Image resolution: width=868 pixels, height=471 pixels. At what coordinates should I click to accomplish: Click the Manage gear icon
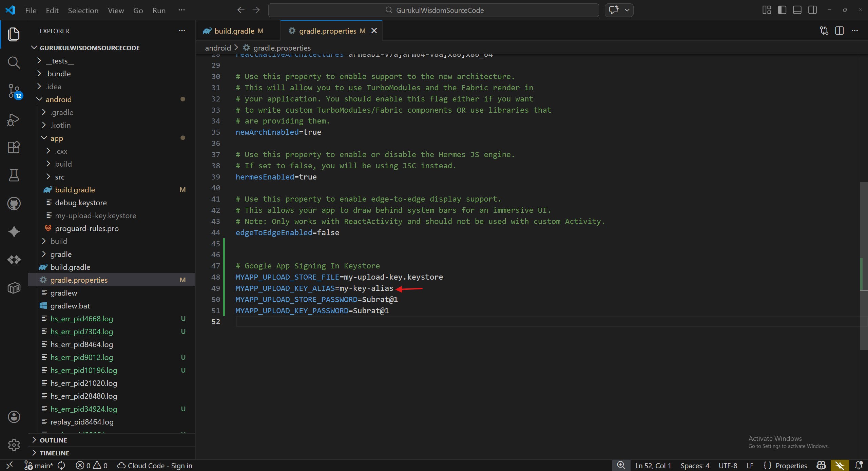click(14, 445)
